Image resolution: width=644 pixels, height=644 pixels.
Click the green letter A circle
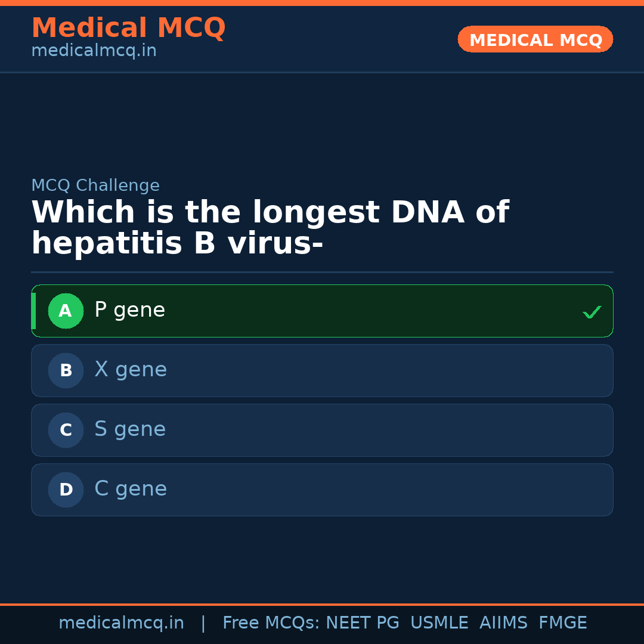click(66, 311)
